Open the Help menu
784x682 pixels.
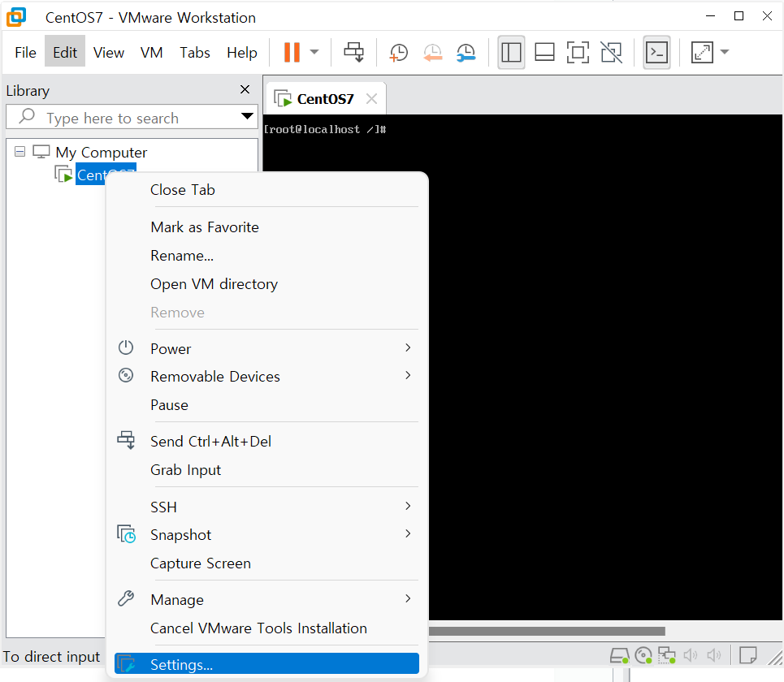[242, 52]
